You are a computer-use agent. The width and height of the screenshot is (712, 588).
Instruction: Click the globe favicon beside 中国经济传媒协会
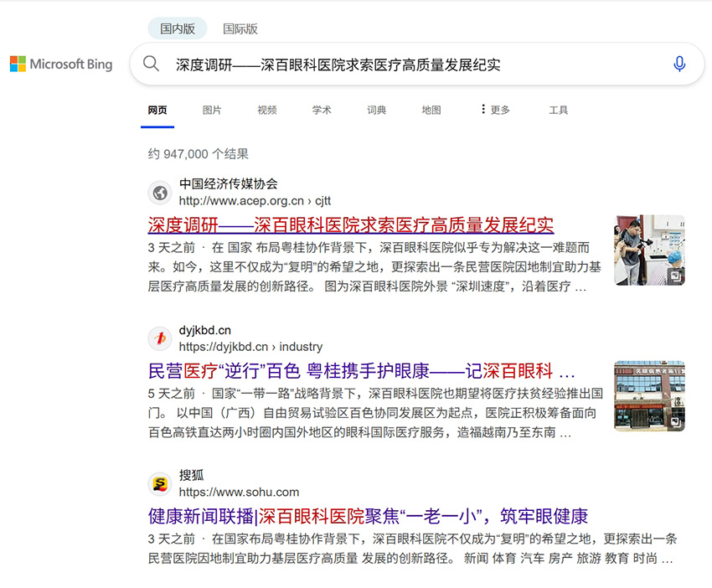pos(160,193)
